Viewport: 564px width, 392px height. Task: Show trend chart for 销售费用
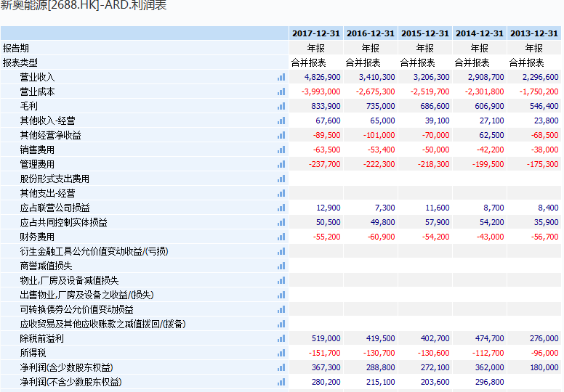pos(281,150)
